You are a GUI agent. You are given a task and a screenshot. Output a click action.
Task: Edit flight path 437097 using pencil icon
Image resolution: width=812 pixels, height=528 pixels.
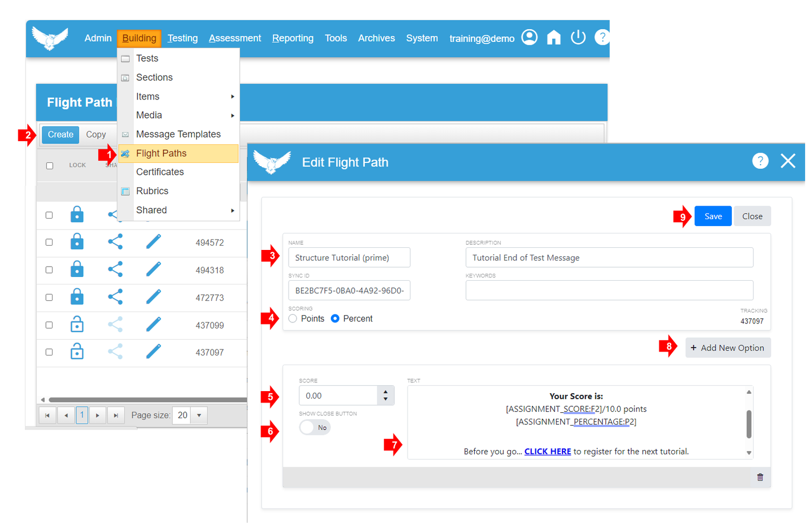[154, 352]
